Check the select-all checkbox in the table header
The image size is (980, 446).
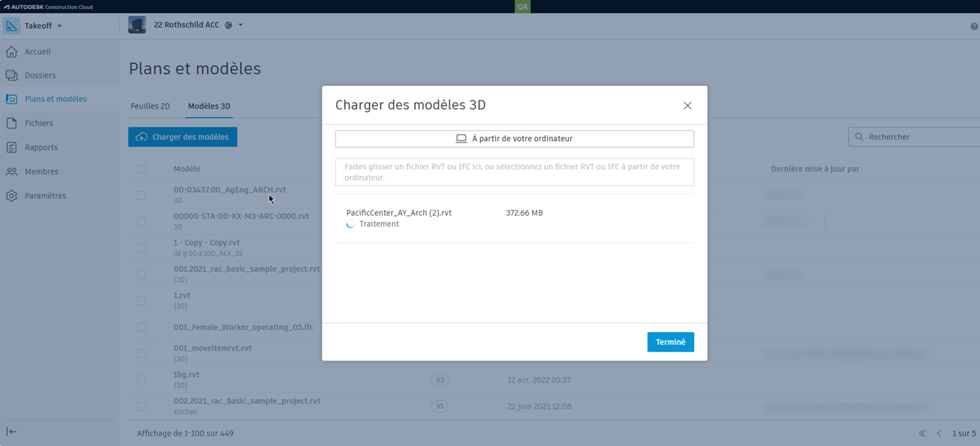[142, 169]
